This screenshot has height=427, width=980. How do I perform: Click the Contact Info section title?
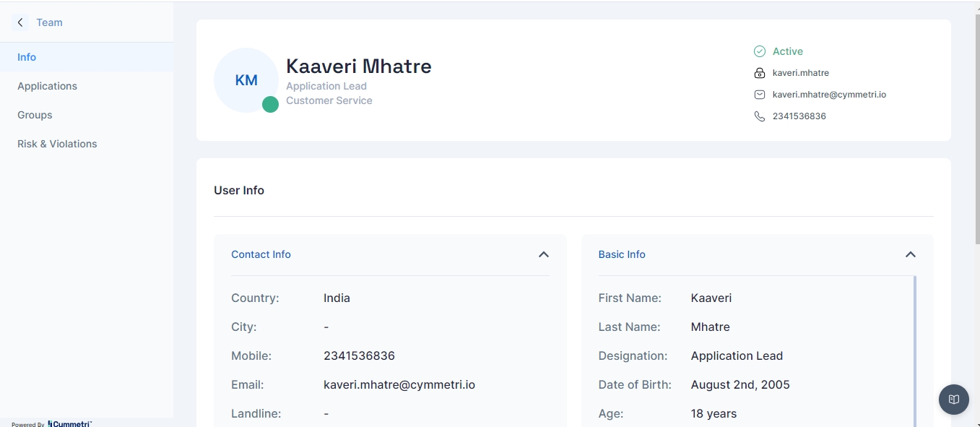(261, 254)
